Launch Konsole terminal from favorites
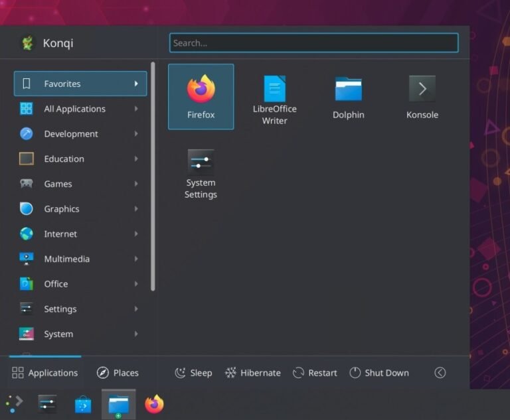 [422, 97]
